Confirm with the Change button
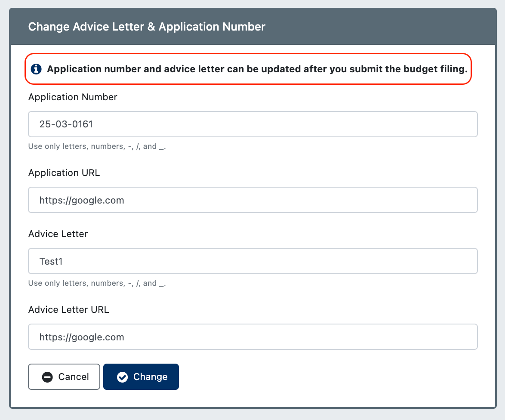 tap(141, 377)
